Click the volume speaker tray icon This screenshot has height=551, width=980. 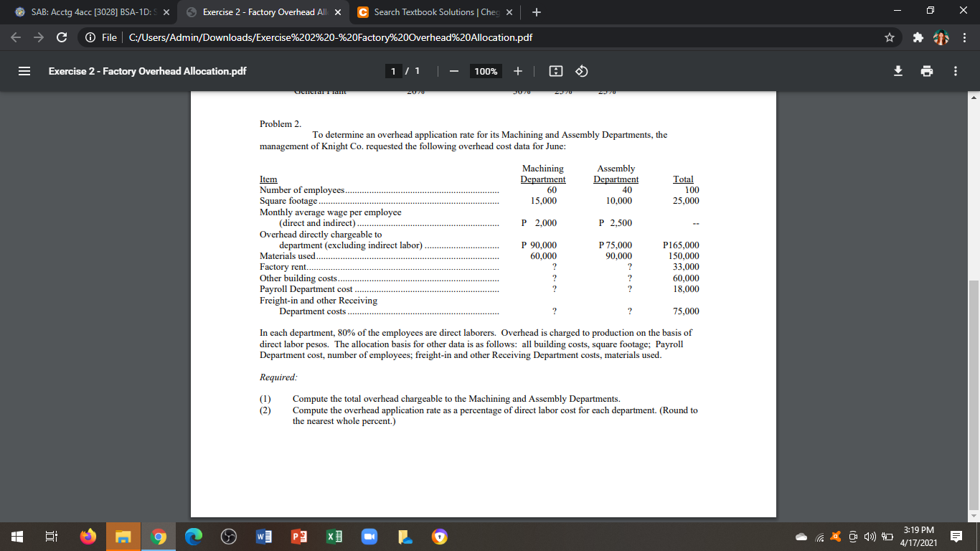click(870, 537)
